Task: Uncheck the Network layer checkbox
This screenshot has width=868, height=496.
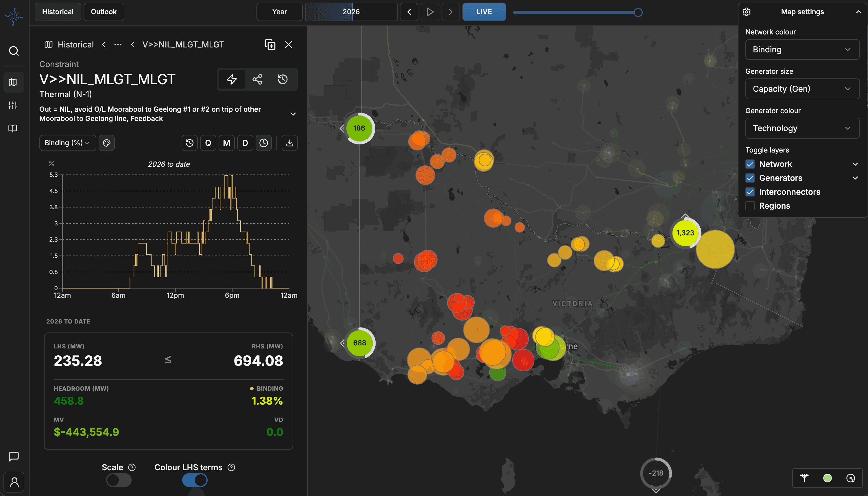Action: pyautogui.click(x=750, y=164)
